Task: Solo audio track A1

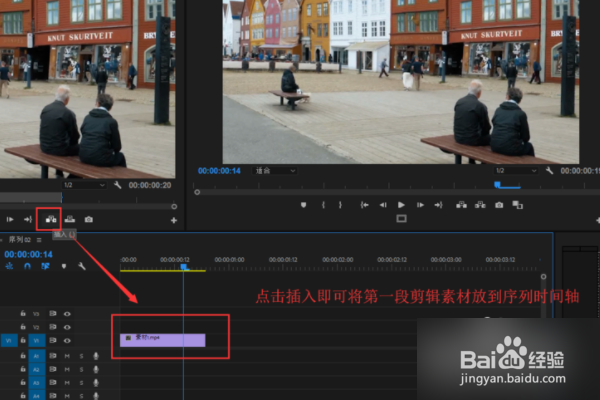Action: pyautogui.click(x=81, y=356)
